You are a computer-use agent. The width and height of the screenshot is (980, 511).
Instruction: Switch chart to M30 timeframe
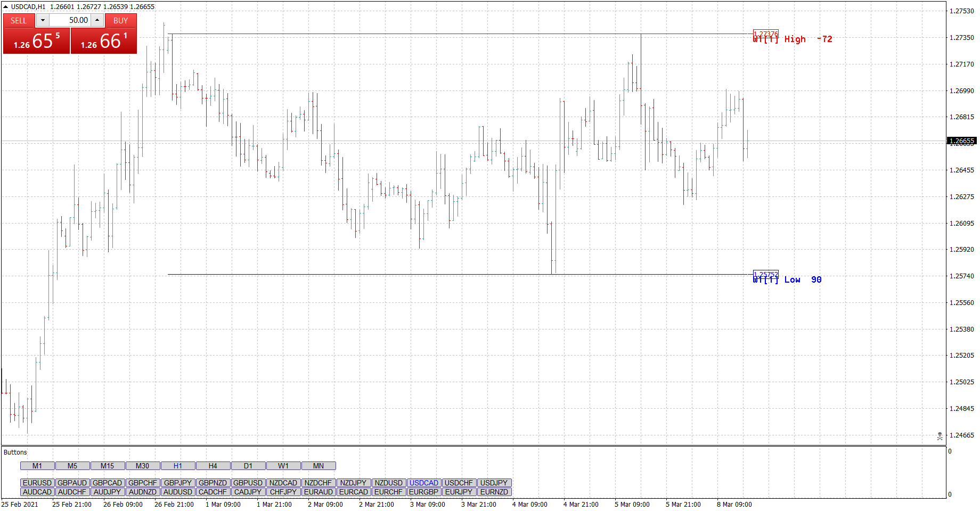(x=143, y=466)
